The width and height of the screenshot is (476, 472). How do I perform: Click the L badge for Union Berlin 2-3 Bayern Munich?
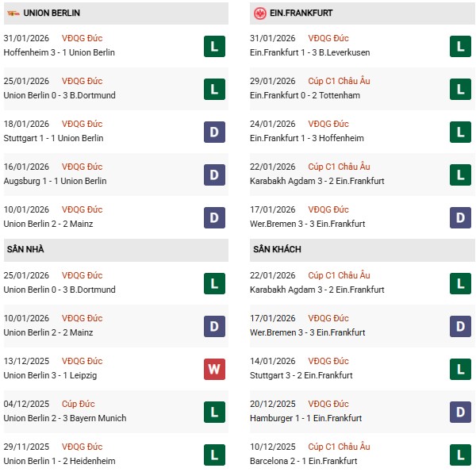tap(213, 412)
